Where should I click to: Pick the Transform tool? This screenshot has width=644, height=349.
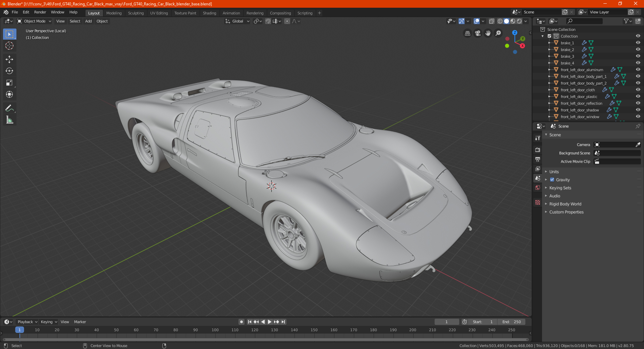click(x=9, y=94)
